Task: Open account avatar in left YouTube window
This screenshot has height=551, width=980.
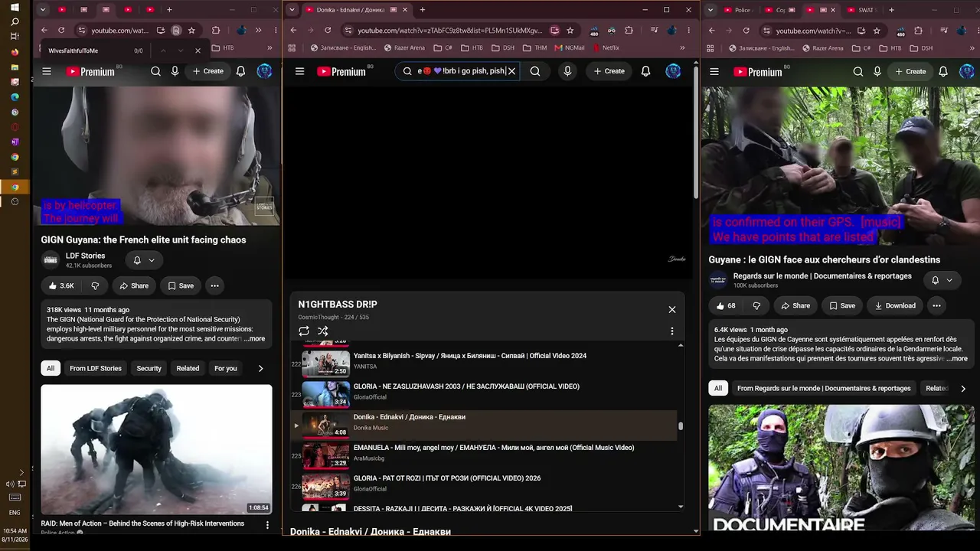Action: pos(264,71)
